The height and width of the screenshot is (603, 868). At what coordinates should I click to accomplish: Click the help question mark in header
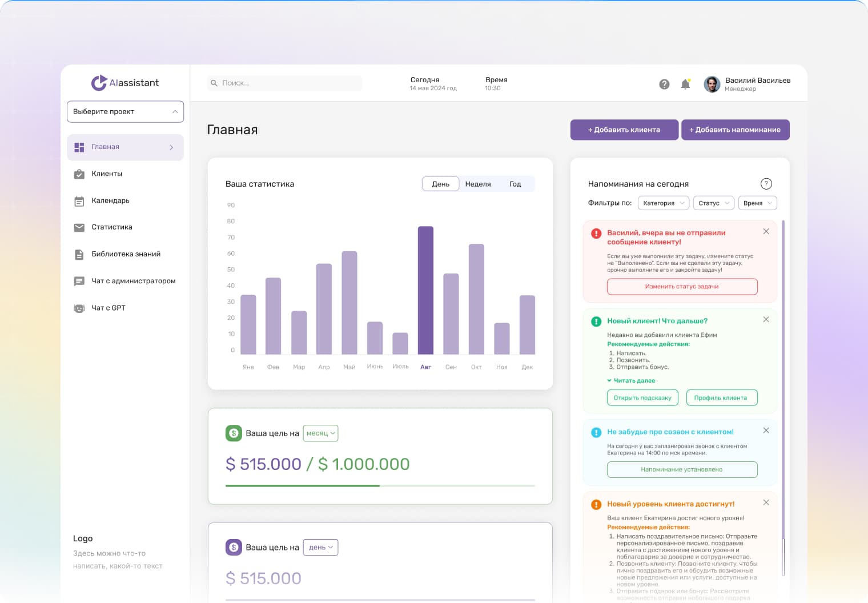pyautogui.click(x=664, y=85)
